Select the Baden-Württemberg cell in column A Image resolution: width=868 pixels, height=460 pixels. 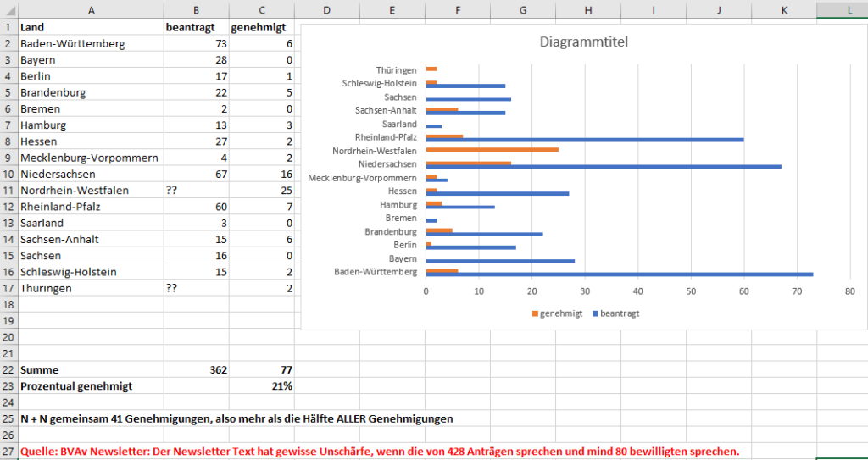[x=91, y=44]
